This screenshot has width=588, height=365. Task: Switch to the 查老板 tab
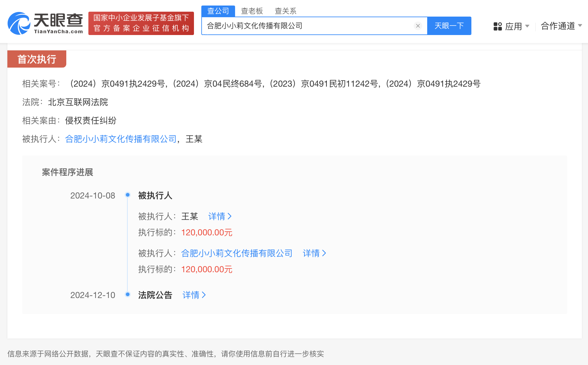(x=252, y=11)
